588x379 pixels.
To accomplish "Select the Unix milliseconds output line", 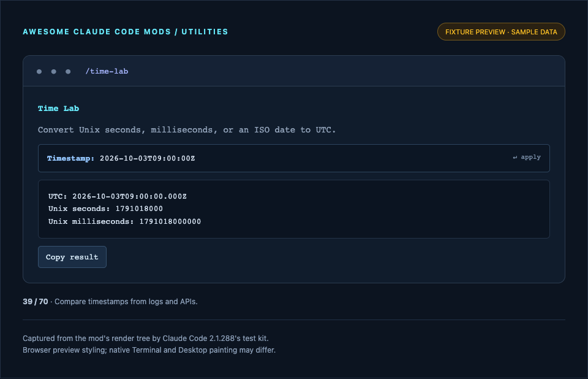I will point(124,221).
